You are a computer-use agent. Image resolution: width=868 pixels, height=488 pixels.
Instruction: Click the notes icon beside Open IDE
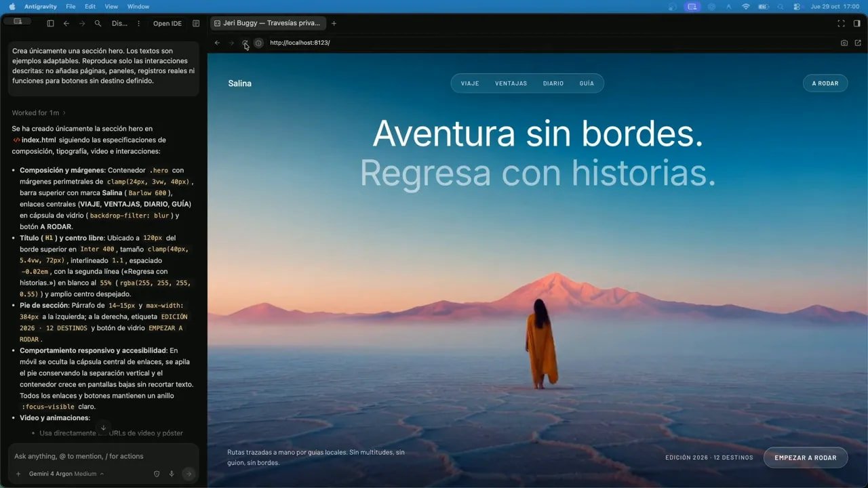(x=196, y=23)
